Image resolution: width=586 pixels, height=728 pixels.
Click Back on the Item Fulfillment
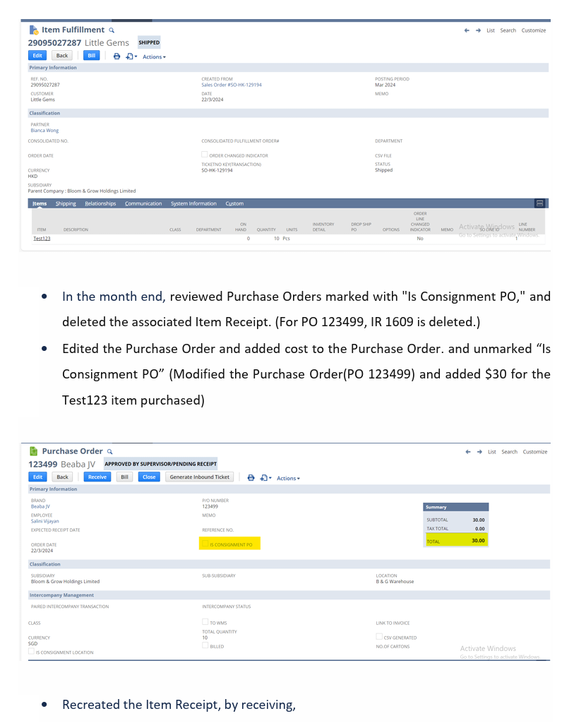click(62, 56)
